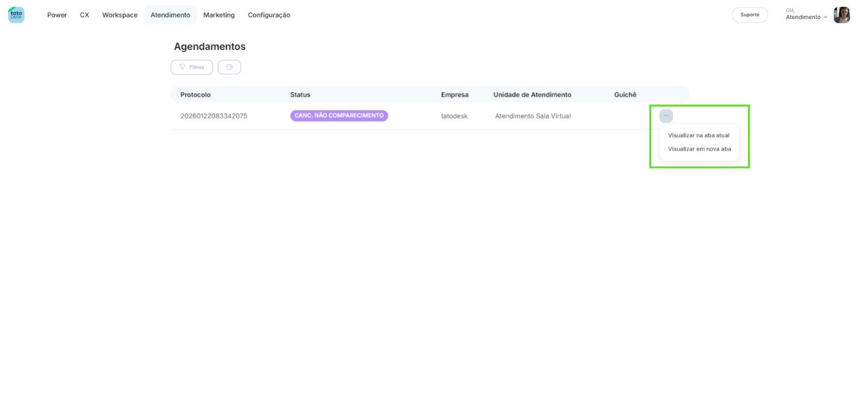
Task: Click the pie chart icon button
Action: pos(229,67)
